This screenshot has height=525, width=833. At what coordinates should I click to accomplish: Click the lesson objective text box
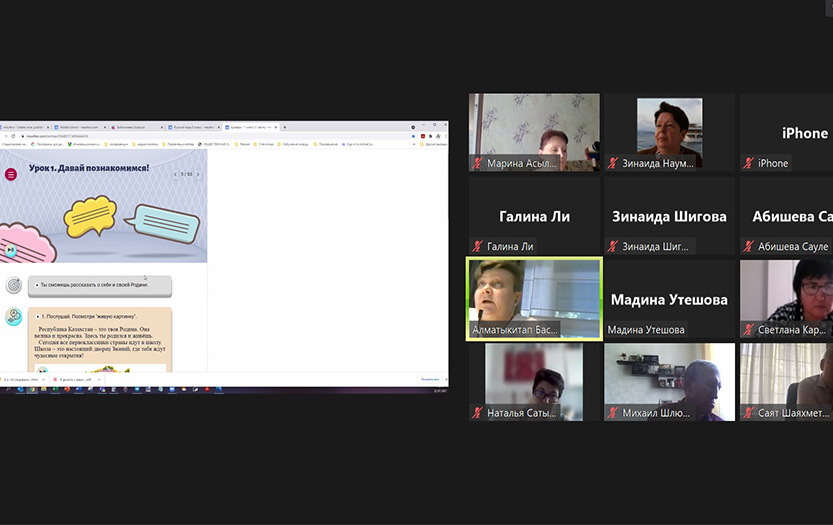[100, 285]
